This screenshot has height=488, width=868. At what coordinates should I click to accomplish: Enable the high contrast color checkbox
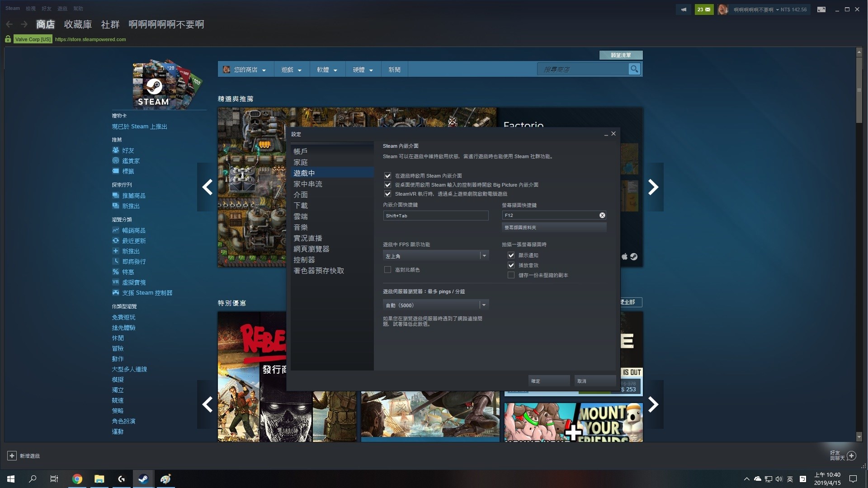(x=387, y=270)
